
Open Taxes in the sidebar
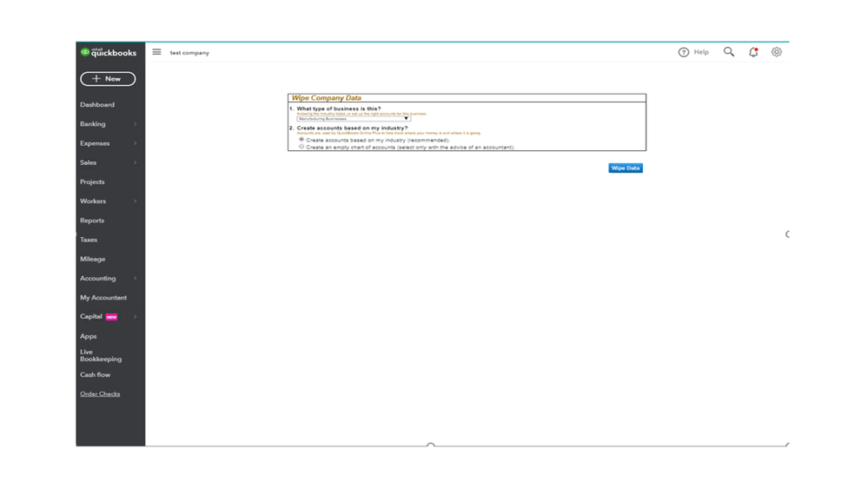coord(89,240)
